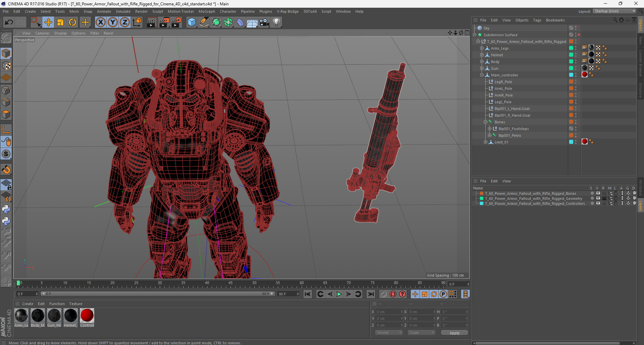Toggle solo for the Bones layer
Viewport: 644px width, 345px height.
tap(592, 193)
